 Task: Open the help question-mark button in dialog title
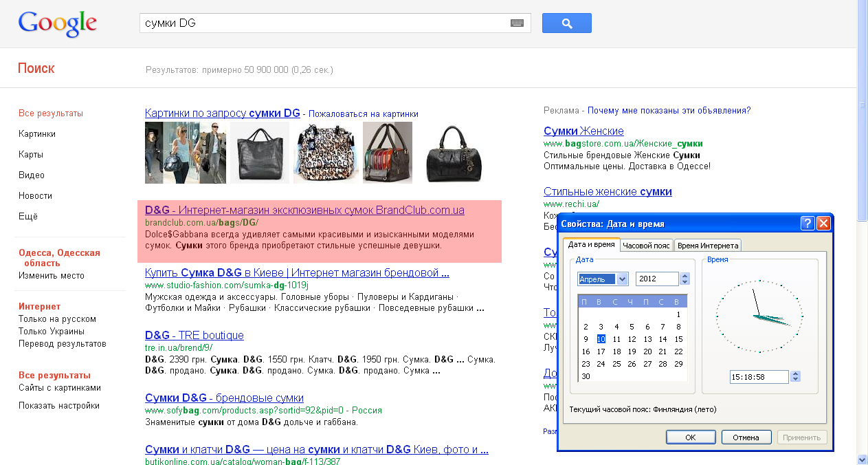pos(808,224)
